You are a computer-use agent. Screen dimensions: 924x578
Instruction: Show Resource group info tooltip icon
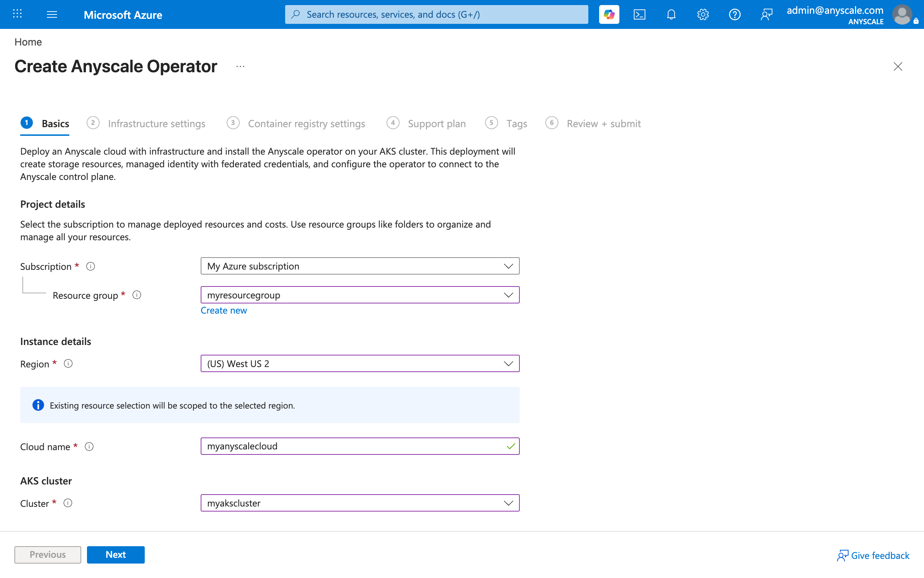137,295
